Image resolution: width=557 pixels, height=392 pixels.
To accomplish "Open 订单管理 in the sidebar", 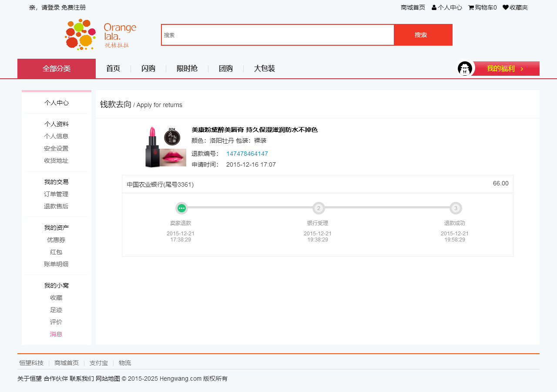I will pyautogui.click(x=56, y=194).
